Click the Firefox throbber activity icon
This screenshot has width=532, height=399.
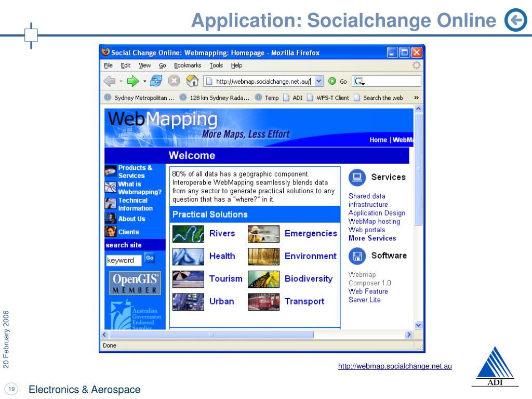[416, 65]
